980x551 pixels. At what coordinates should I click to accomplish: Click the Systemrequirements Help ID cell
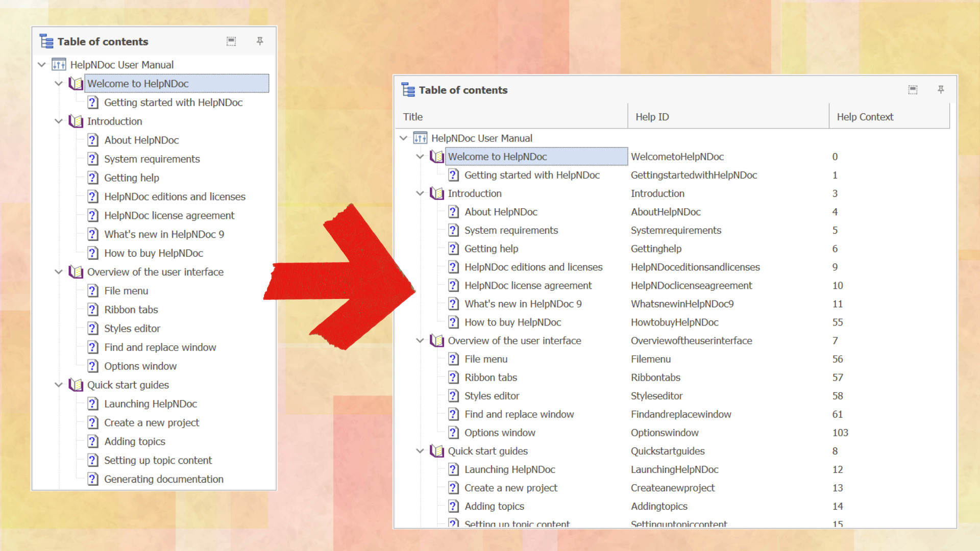point(676,230)
